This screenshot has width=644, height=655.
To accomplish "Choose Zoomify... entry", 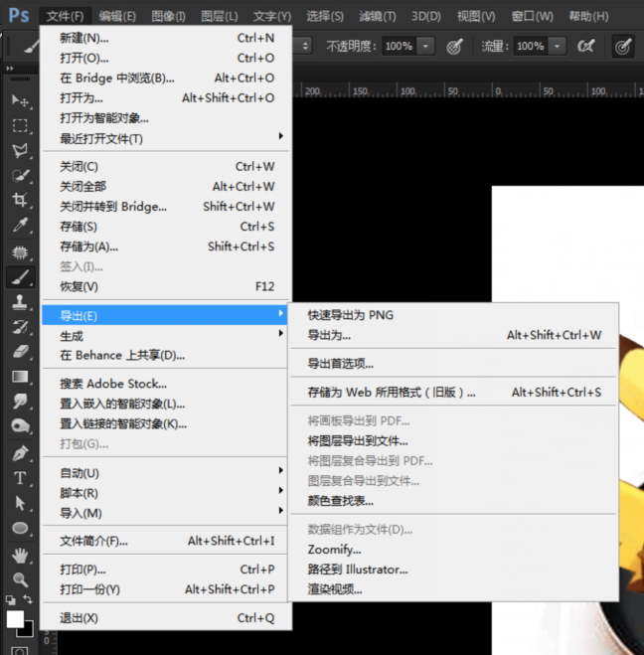I will [453, 550].
